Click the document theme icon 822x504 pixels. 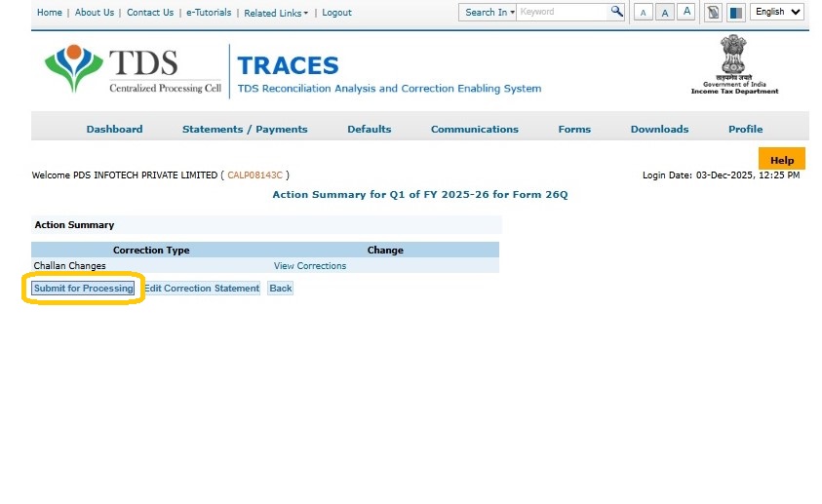pyautogui.click(x=714, y=13)
